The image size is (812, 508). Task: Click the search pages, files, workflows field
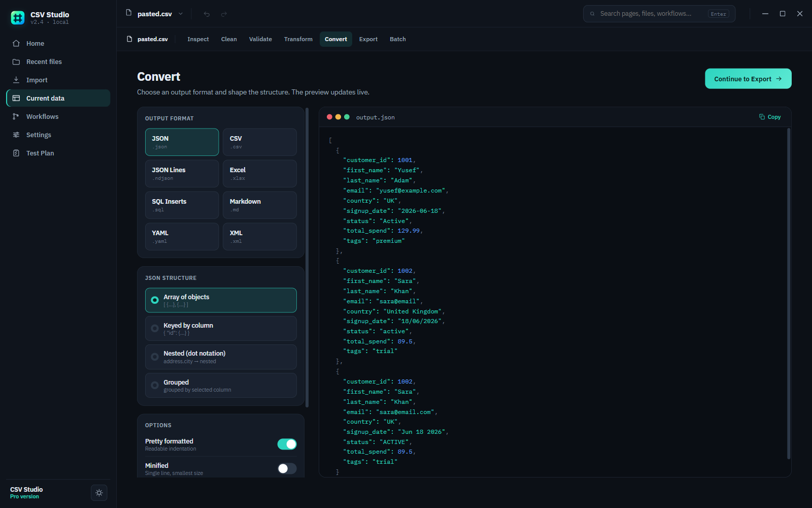659,14
